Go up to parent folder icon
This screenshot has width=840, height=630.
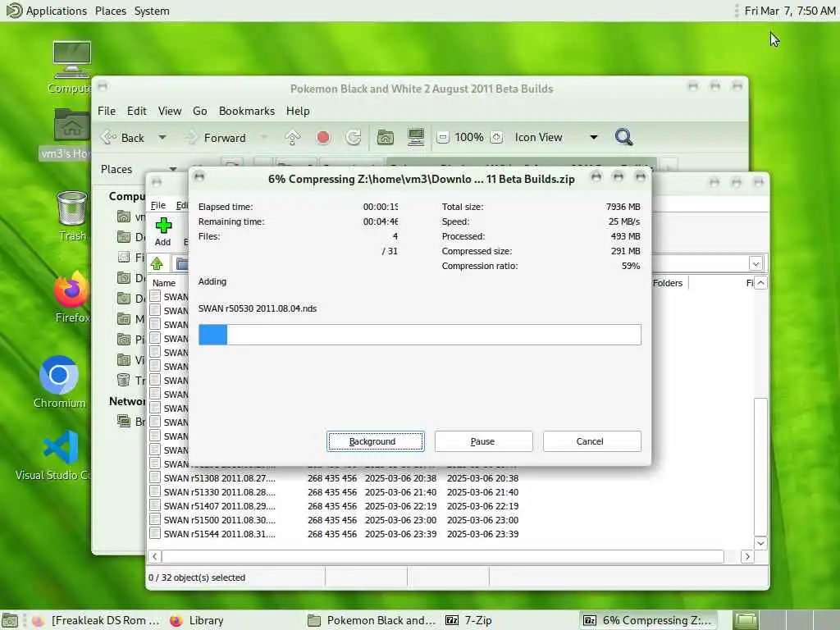(x=293, y=138)
